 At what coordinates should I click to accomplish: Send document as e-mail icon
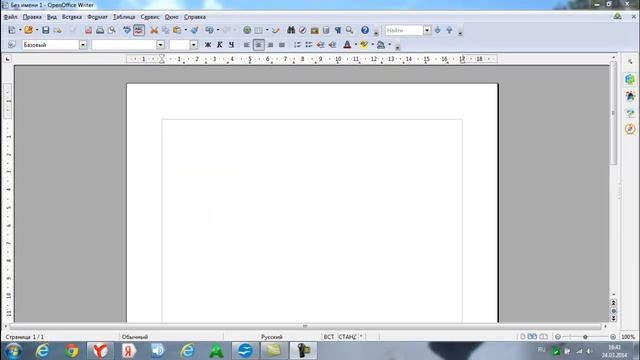click(x=58, y=30)
